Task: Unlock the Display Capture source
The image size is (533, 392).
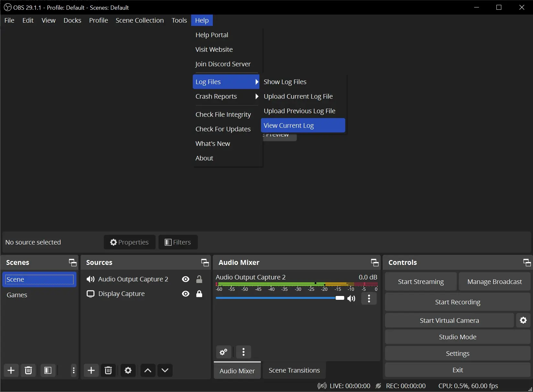Action: pos(199,294)
